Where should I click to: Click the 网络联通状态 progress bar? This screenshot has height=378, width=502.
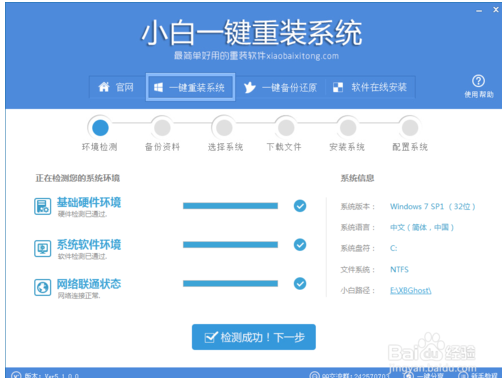point(230,284)
